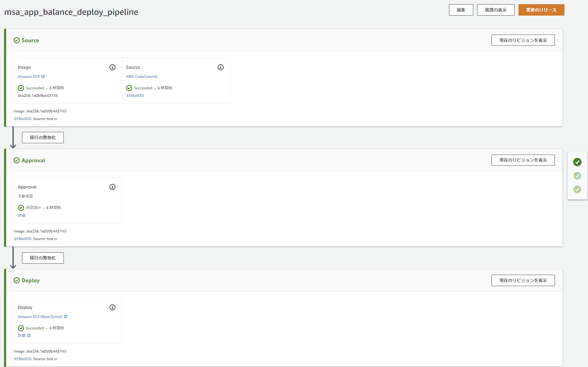Viewport: 588px width, 367px height.
Task: Click info icon on Source action card
Action: (221, 67)
